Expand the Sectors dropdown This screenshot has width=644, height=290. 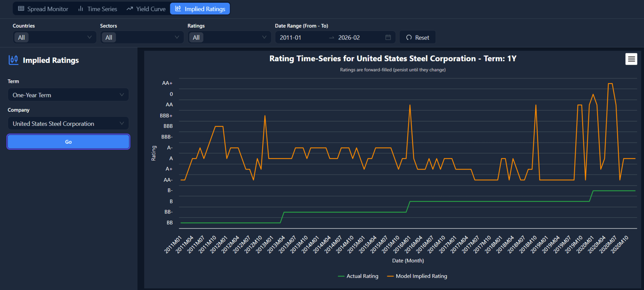tap(142, 38)
